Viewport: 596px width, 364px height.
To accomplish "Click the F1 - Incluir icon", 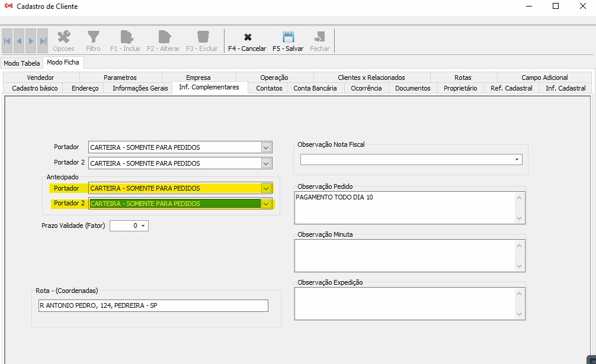I will (126, 37).
